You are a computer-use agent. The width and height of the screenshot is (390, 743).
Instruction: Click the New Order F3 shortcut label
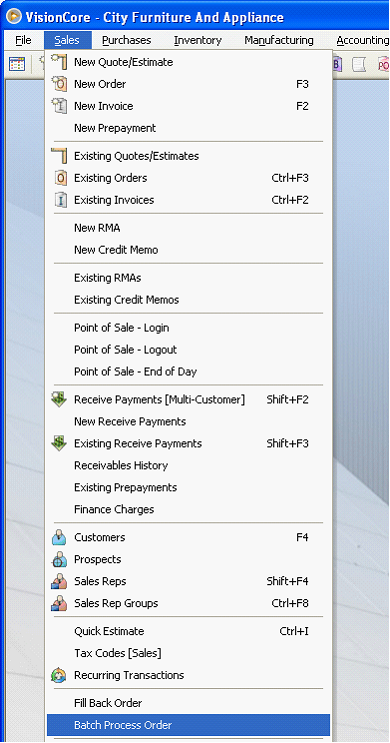coord(302,84)
